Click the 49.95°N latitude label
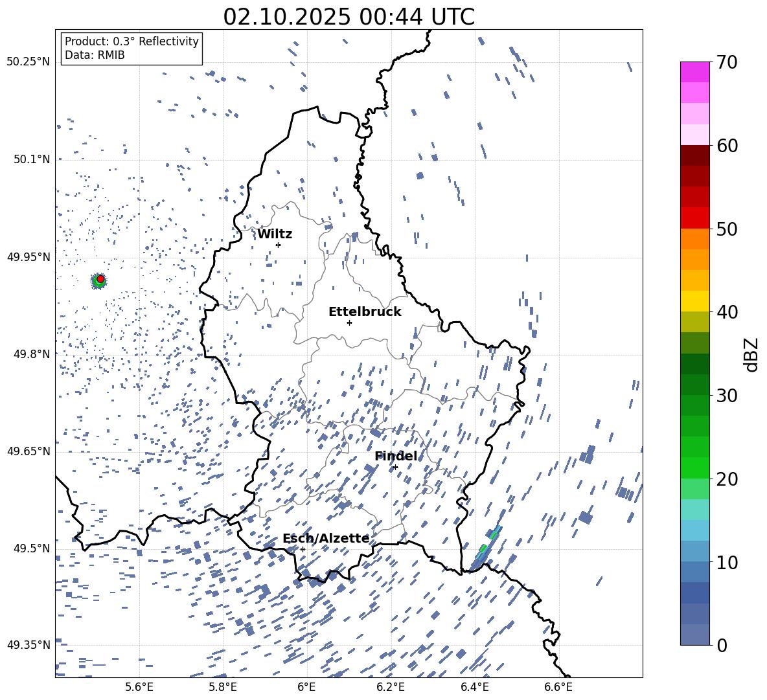The width and height of the screenshot is (767, 700). [x=29, y=257]
